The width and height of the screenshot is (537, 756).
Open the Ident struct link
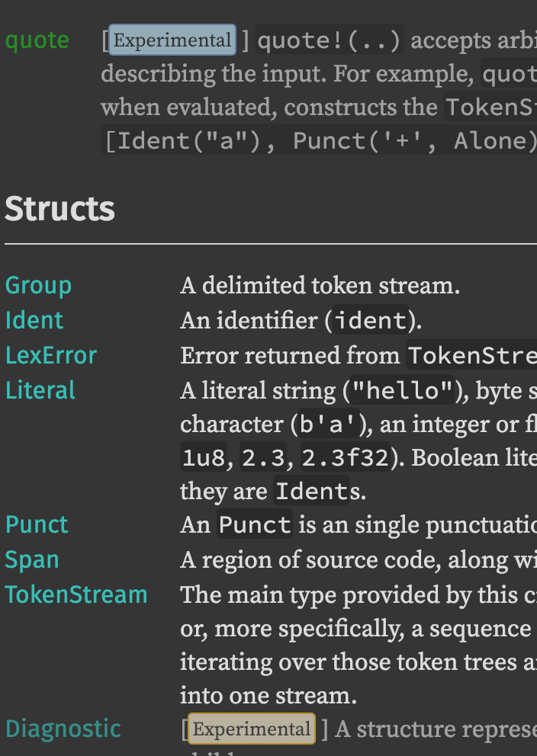pyautogui.click(x=34, y=321)
